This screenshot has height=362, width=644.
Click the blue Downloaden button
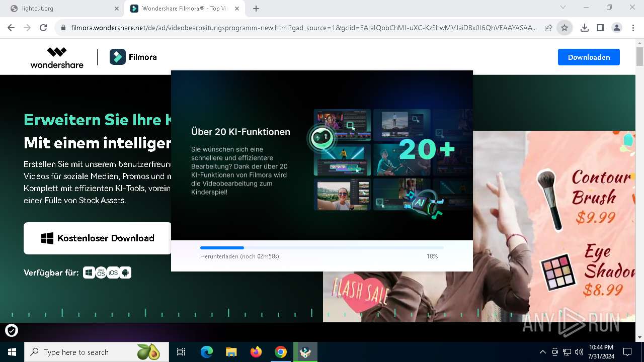(589, 57)
